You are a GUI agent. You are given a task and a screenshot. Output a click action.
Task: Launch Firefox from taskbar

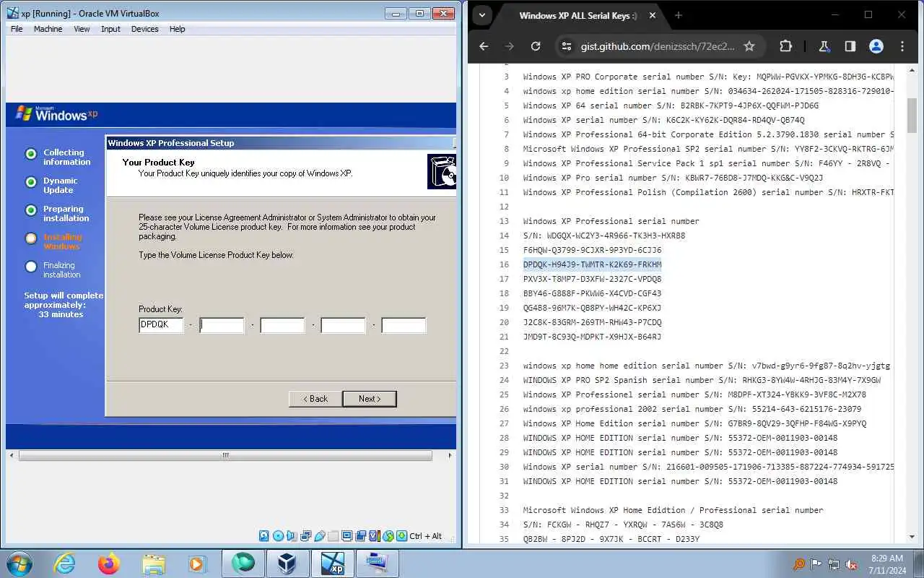(109, 563)
